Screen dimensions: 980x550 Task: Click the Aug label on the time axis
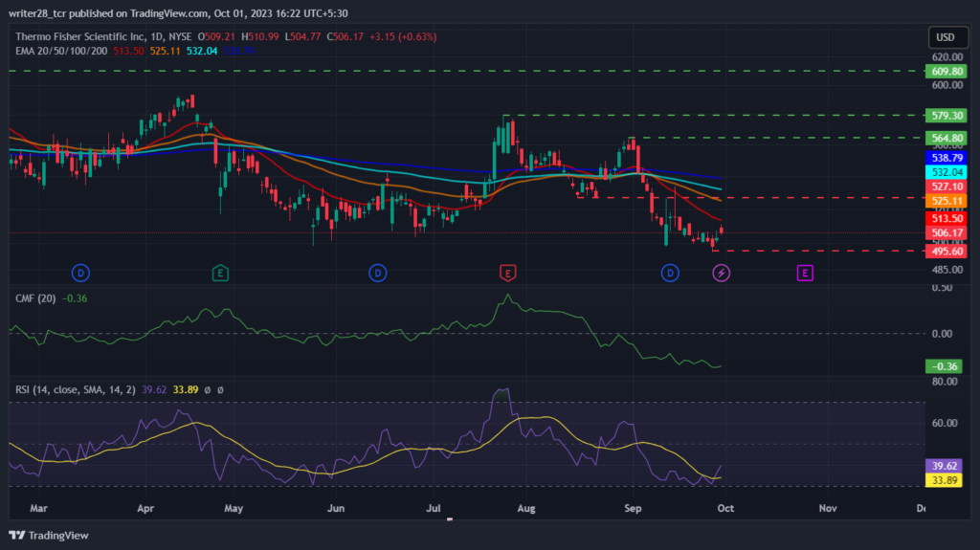[x=526, y=509]
